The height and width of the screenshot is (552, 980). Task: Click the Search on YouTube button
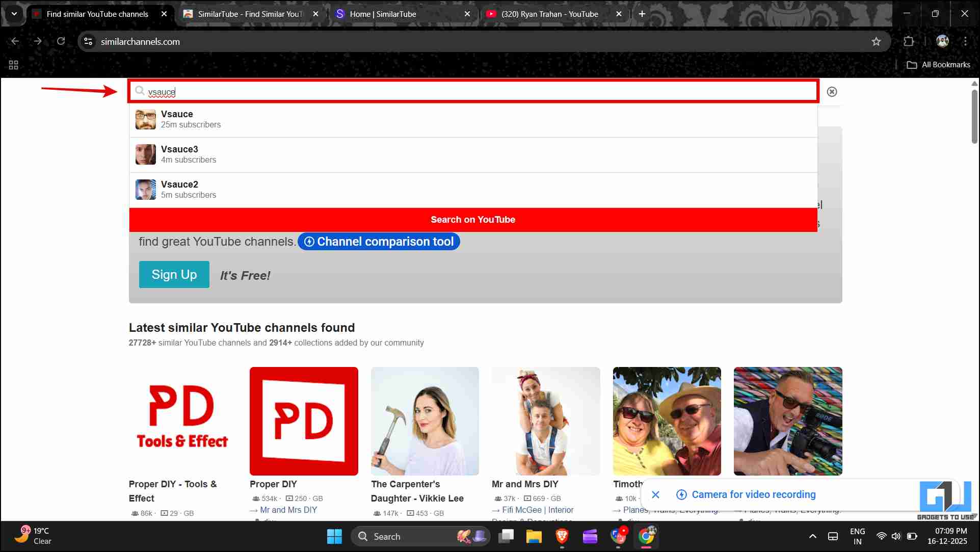(x=473, y=220)
